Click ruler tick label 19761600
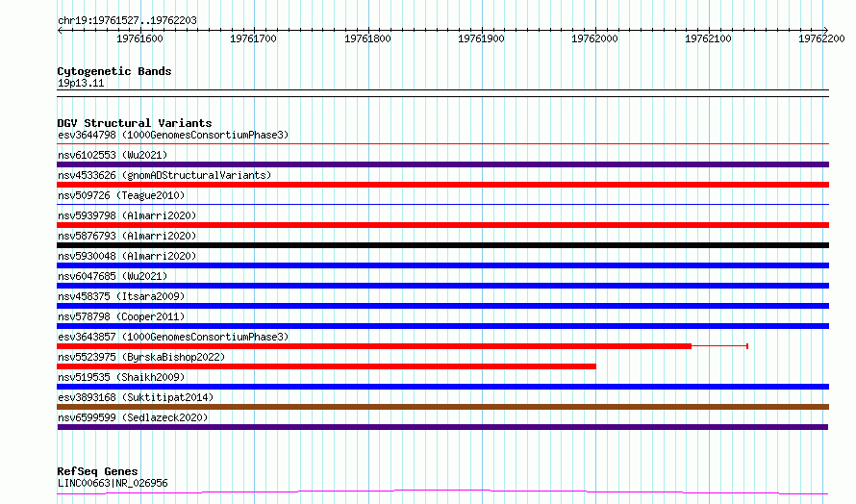856x504 pixels. click(x=139, y=38)
